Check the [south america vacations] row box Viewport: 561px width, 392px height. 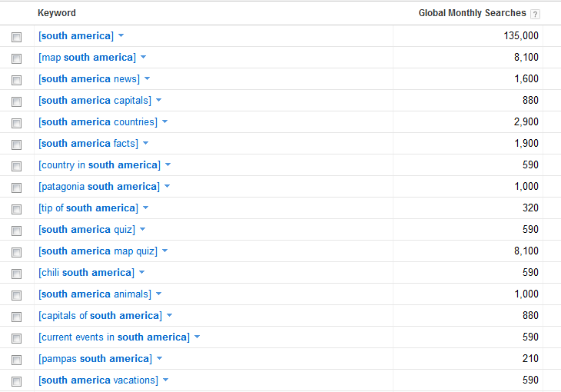point(16,381)
